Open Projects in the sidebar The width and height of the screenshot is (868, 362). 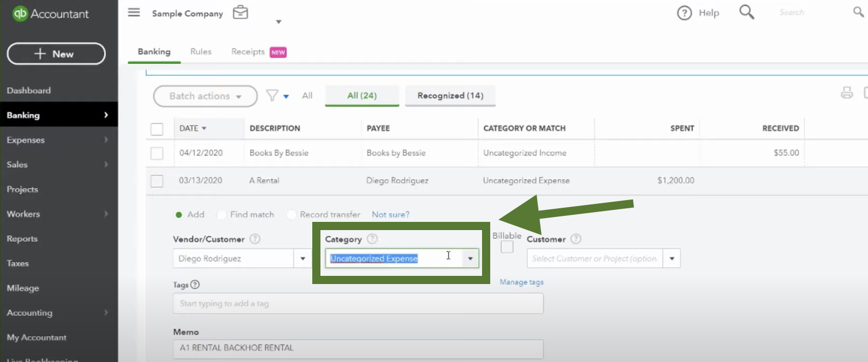[x=22, y=189]
